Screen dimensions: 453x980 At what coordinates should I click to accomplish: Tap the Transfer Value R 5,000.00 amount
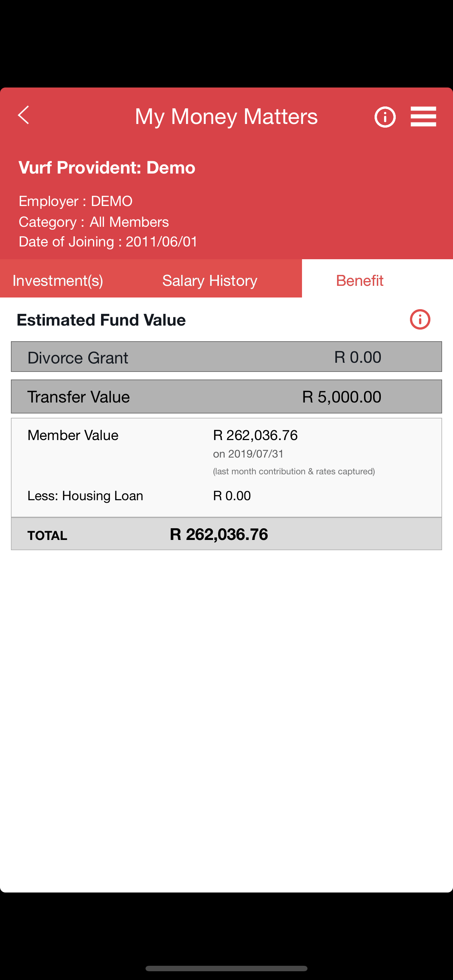(x=341, y=397)
